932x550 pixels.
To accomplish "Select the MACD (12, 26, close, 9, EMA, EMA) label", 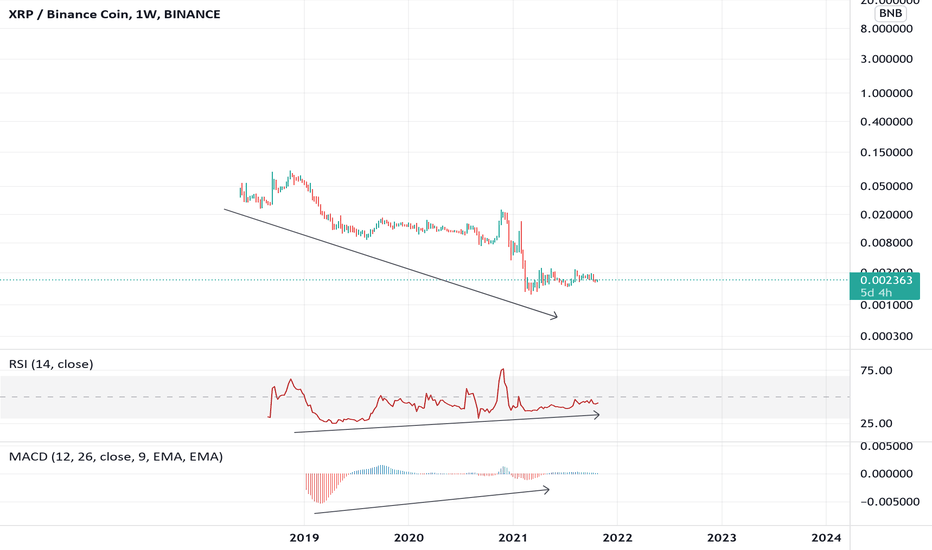I will click(116, 457).
